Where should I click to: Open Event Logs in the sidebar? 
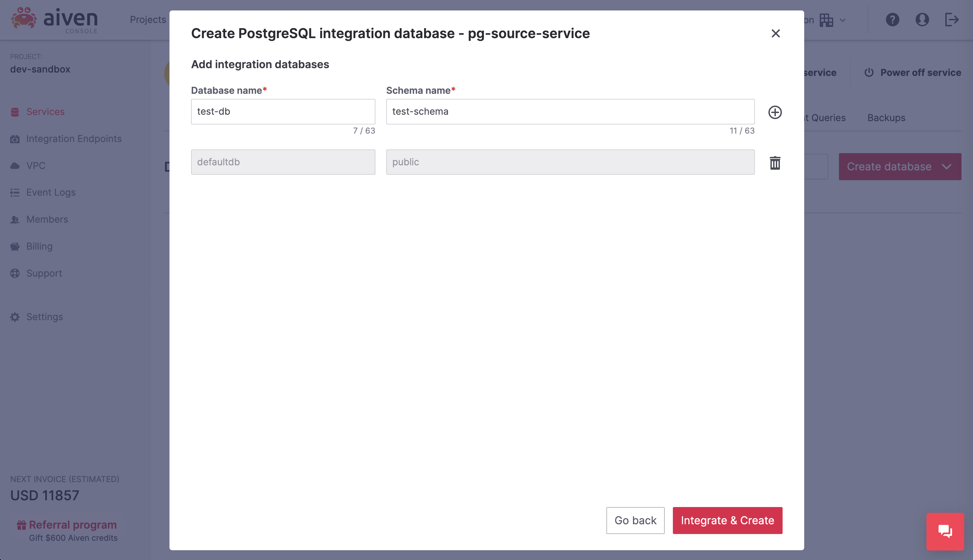click(x=51, y=193)
